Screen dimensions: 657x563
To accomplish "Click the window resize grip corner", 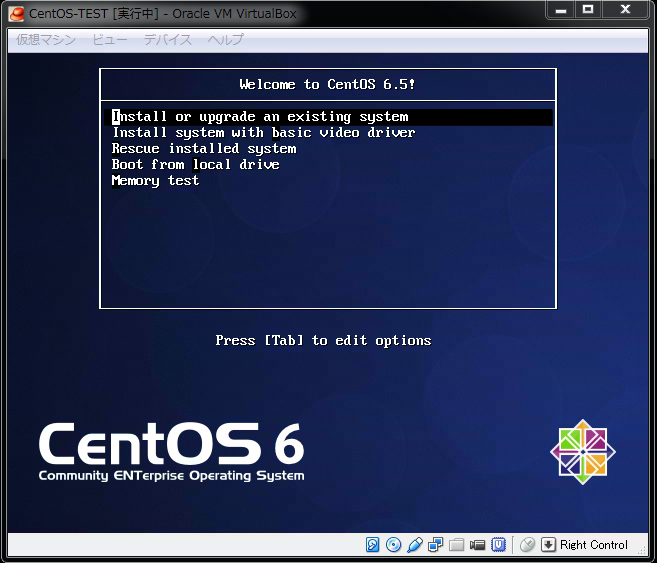I will (643, 550).
